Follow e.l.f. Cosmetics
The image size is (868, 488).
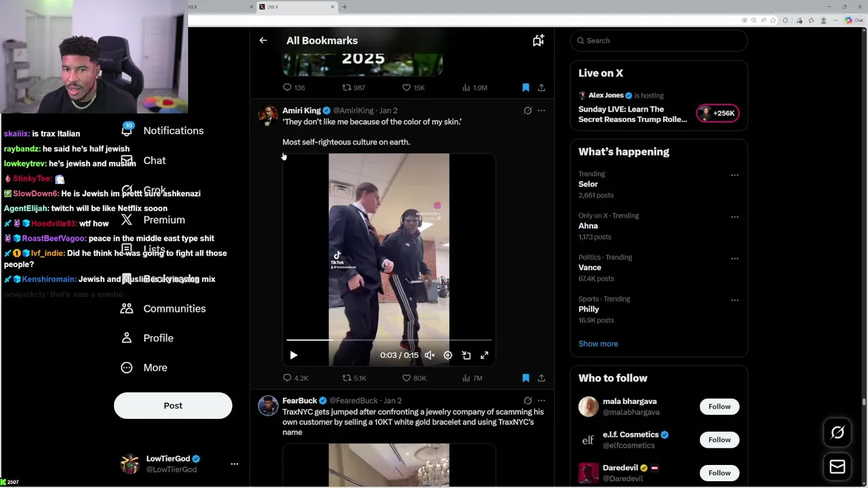click(x=719, y=440)
